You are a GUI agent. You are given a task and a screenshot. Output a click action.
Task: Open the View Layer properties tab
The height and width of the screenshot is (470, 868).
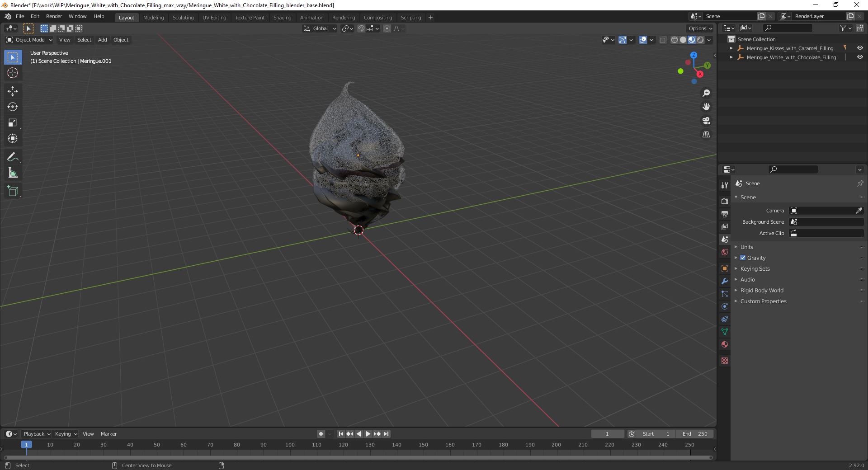pyautogui.click(x=725, y=226)
